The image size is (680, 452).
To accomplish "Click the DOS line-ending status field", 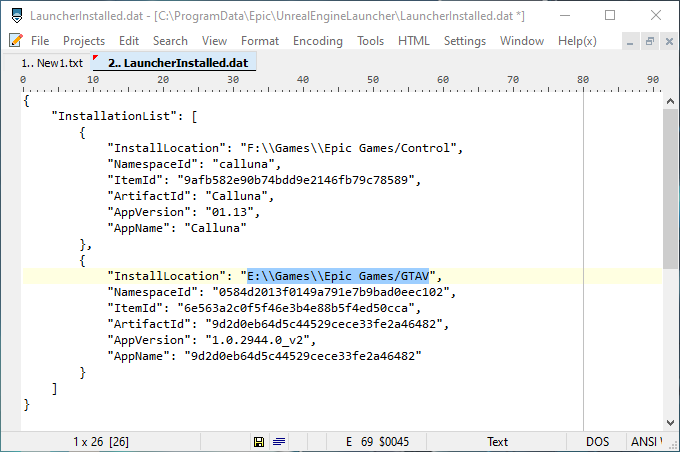I will pos(597,442).
